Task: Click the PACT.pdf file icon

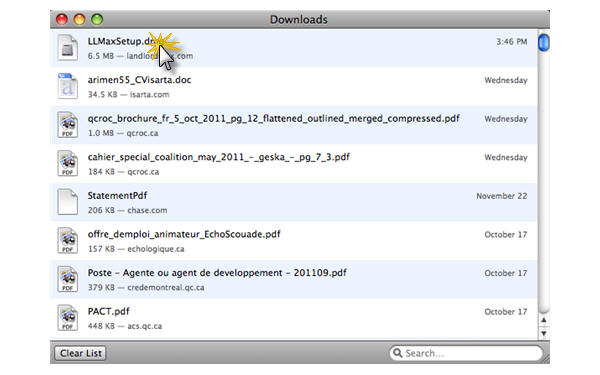Action: click(x=67, y=318)
